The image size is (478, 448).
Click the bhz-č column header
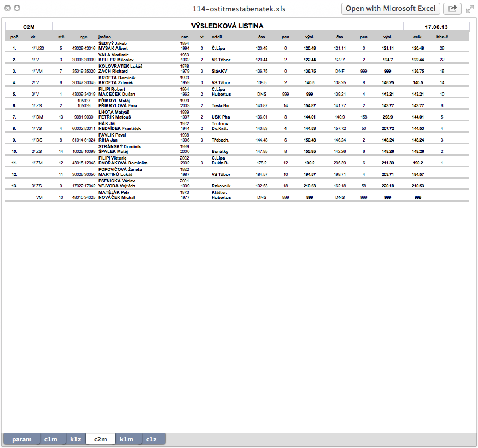click(442, 37)
